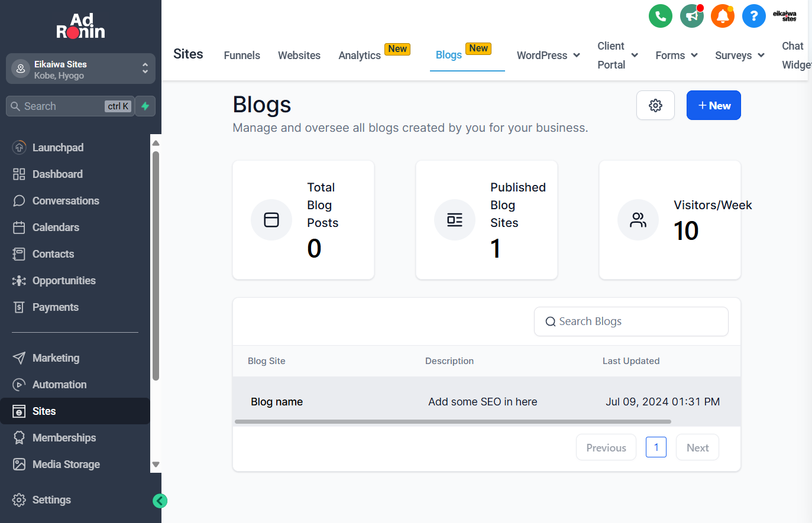Click the blog table horizontal scrollbar
The height and width of the screenshot is (523, 812).
(x=453, y=422)
